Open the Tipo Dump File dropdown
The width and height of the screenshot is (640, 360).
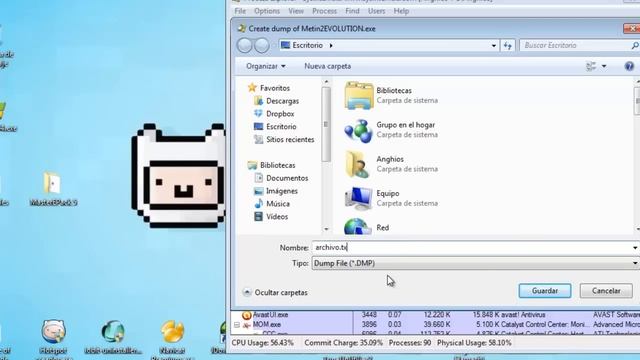click(x=635, y=264)
